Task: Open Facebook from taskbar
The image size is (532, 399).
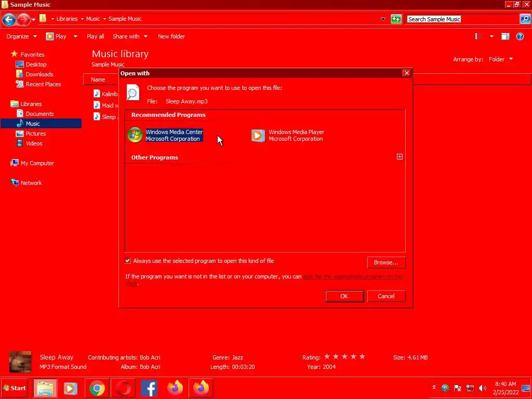Action: pos(149,388)
